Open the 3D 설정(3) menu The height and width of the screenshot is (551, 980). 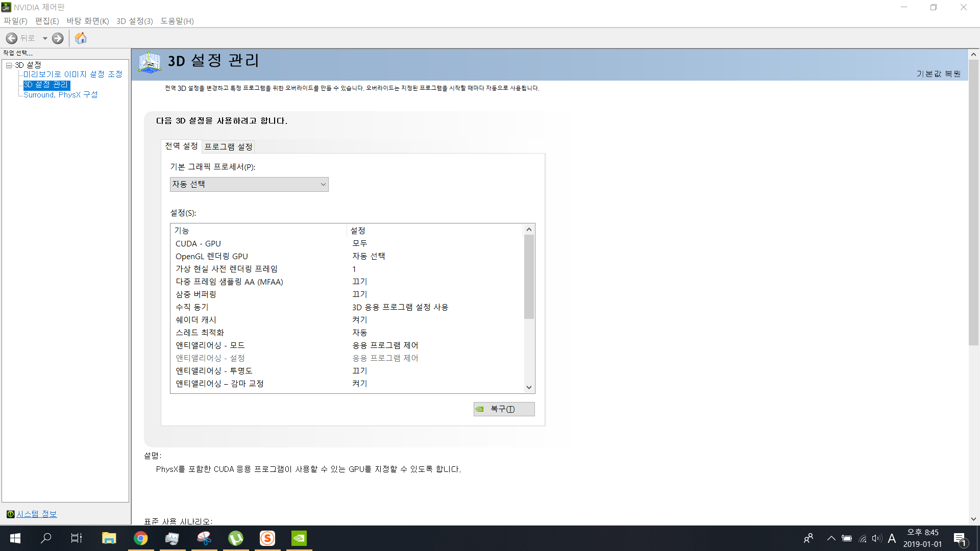(x=135, y=21)
